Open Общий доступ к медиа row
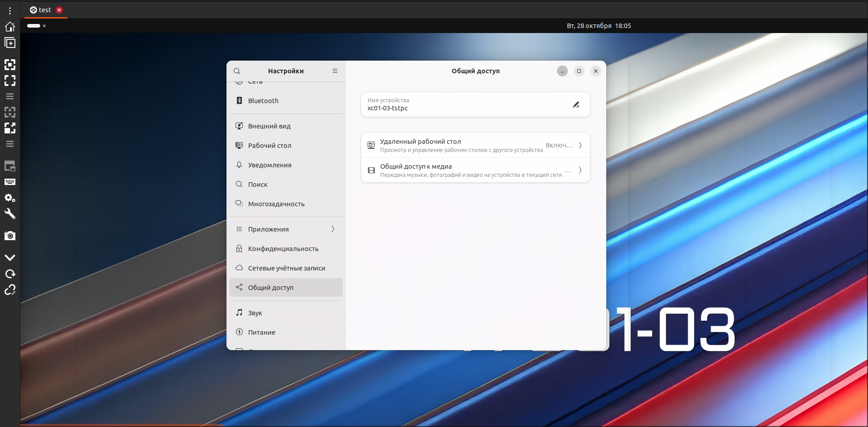 pyautogui.click(x=475, y=170)
